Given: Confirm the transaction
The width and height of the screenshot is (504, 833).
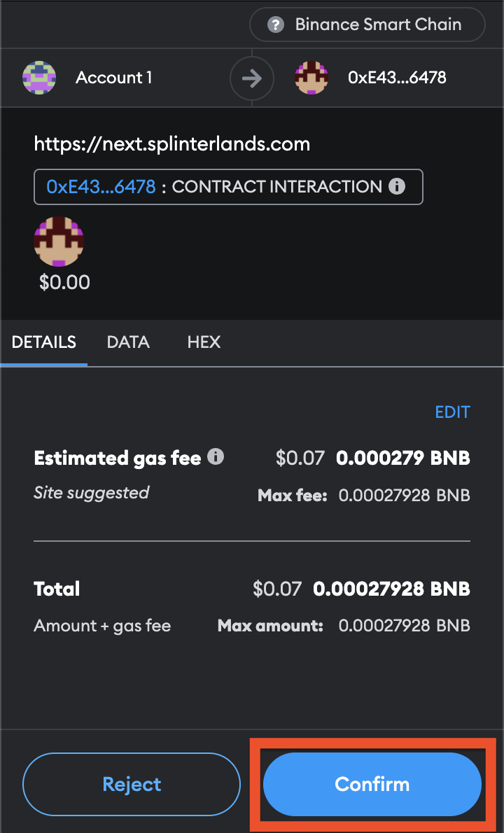Looking at the screenshot, I should [372, 784].
